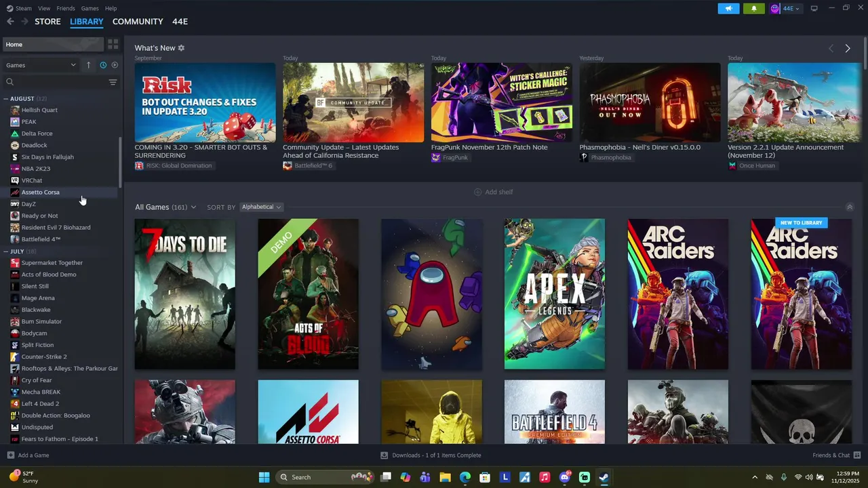Click the taskbar volume icon
This screenshot has height=488, width=868.
(809, 477)
